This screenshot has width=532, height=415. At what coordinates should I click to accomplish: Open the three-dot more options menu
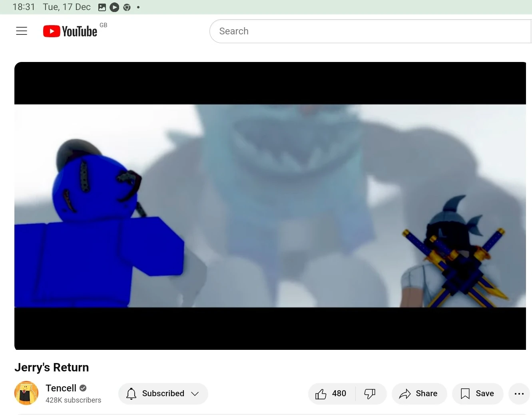tap(519, 394)
